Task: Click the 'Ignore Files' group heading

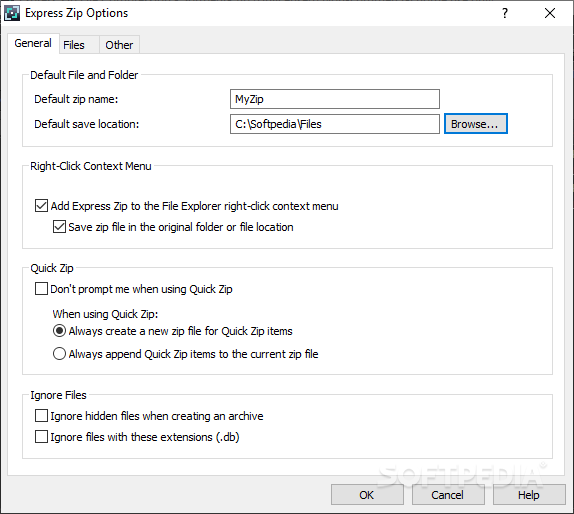Action: point(58,395)
